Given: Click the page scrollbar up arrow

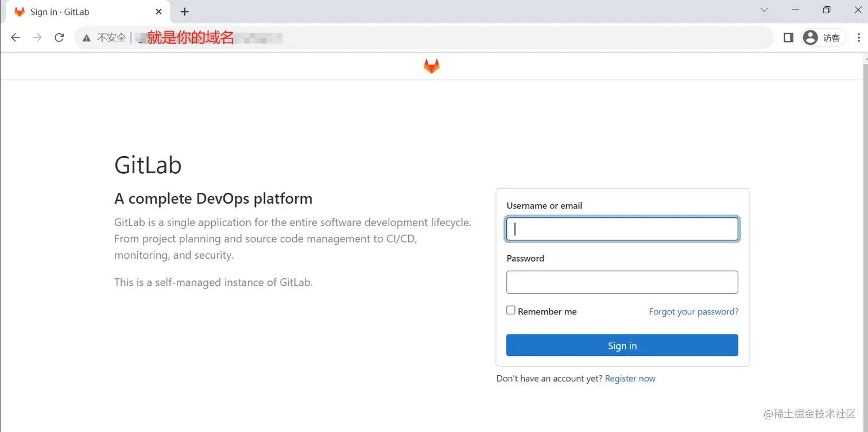Looking at the screenshot, I should click(865, 57).
